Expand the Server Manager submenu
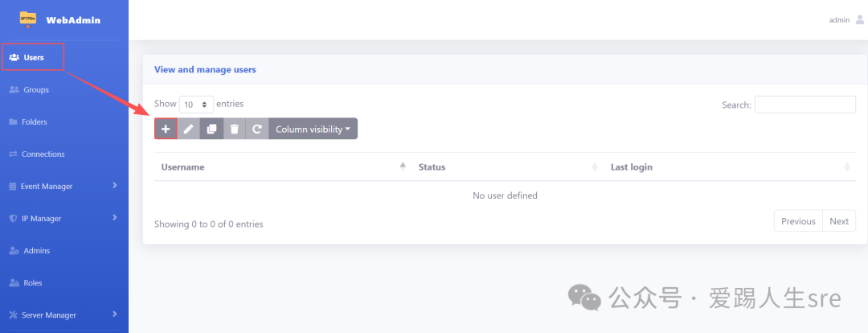This screenshot has height=333, width=868. coord(115,314)
